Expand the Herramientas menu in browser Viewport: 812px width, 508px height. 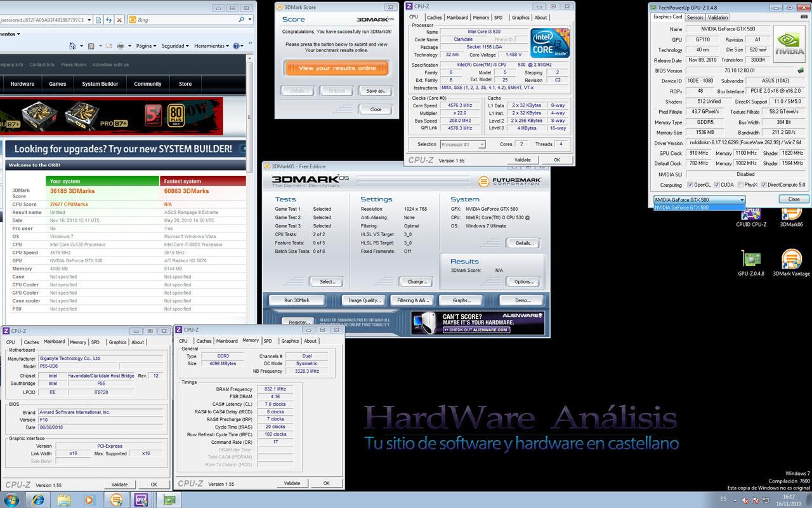211,46
